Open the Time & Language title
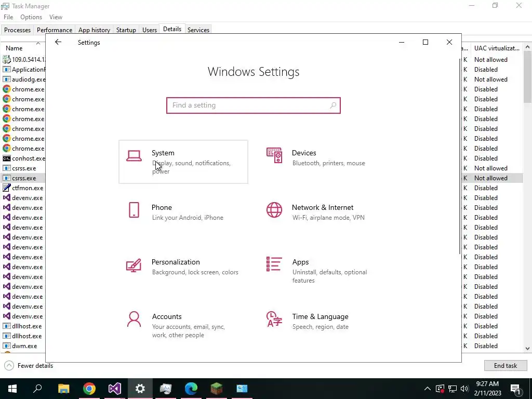Image resolution: width=532 pixels, height=399 pixels. pyautogui.click(x=320, y=316)
